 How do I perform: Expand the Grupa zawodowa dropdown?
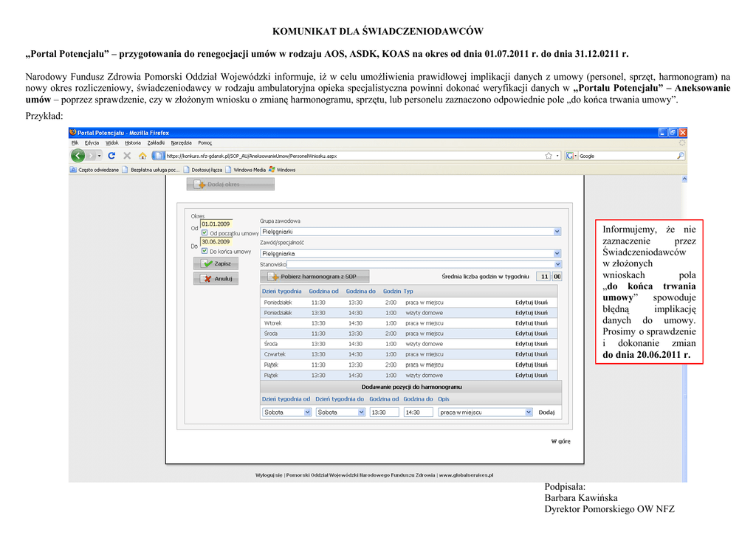click(557, 231)
